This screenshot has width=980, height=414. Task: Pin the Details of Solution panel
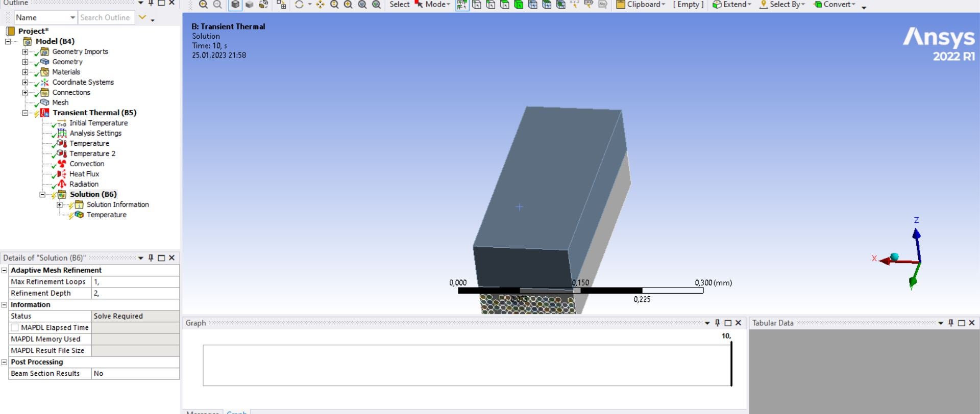[x=151, y=258]
